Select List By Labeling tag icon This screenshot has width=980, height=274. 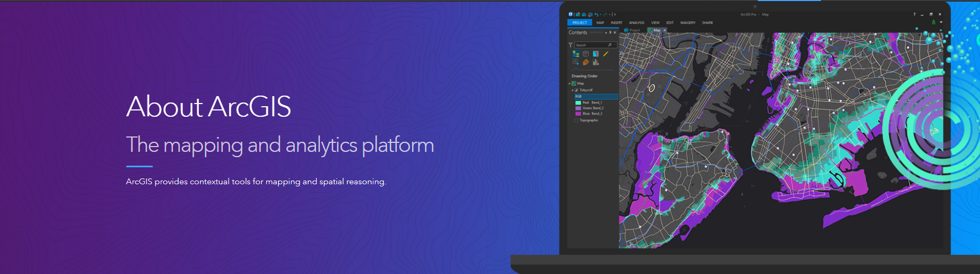pos(586,62)
